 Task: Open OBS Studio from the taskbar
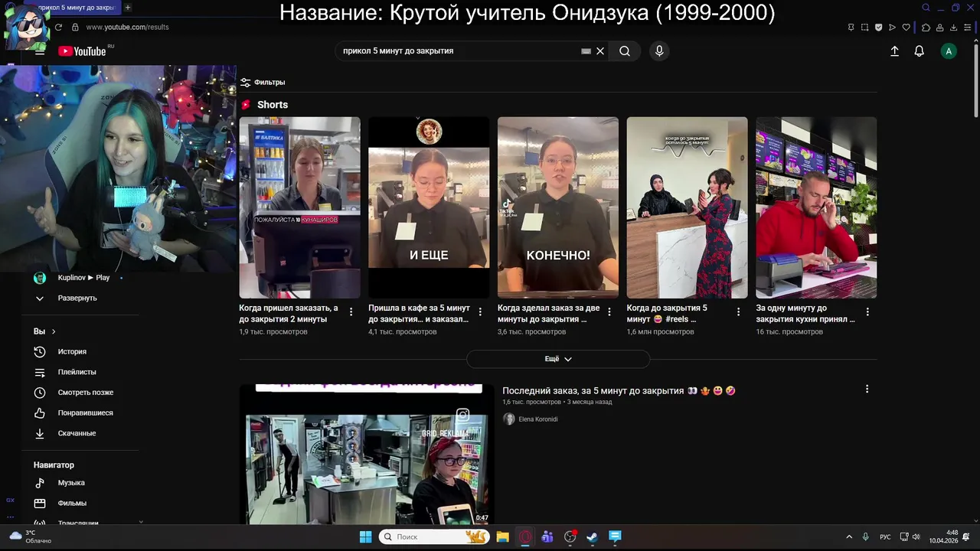(x=570, y=537)
